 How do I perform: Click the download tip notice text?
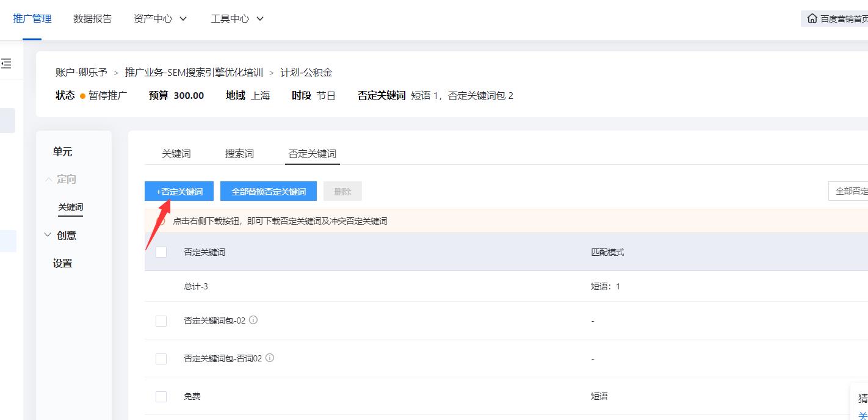280,221
